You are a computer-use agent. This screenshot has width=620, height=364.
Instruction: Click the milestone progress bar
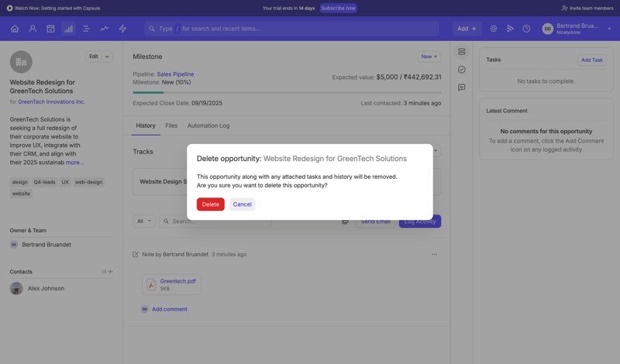[x=287, y=92]
